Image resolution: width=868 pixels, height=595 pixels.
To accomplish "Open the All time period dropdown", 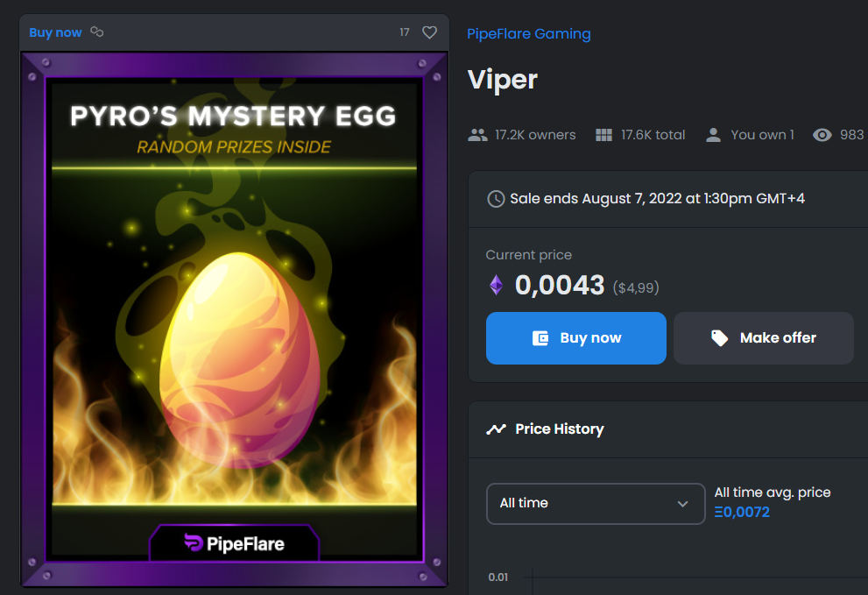I will click(596, 504).
